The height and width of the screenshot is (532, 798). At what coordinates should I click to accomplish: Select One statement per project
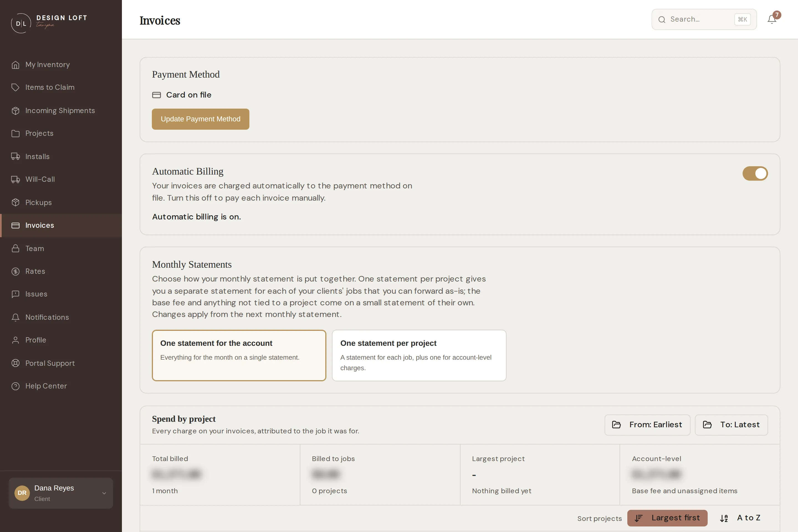click(x=419, y=355)
